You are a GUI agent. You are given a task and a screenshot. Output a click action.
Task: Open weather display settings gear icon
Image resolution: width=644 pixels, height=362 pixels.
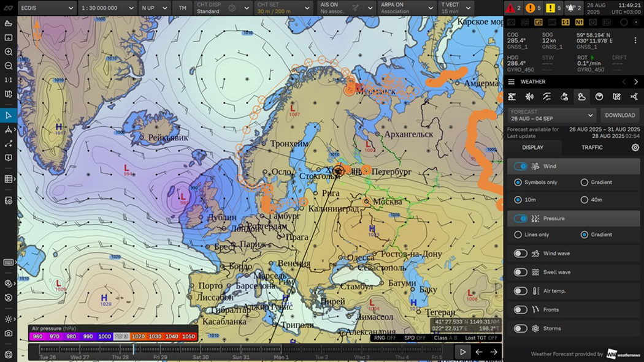pyautogui.click(x=635, y=148)
